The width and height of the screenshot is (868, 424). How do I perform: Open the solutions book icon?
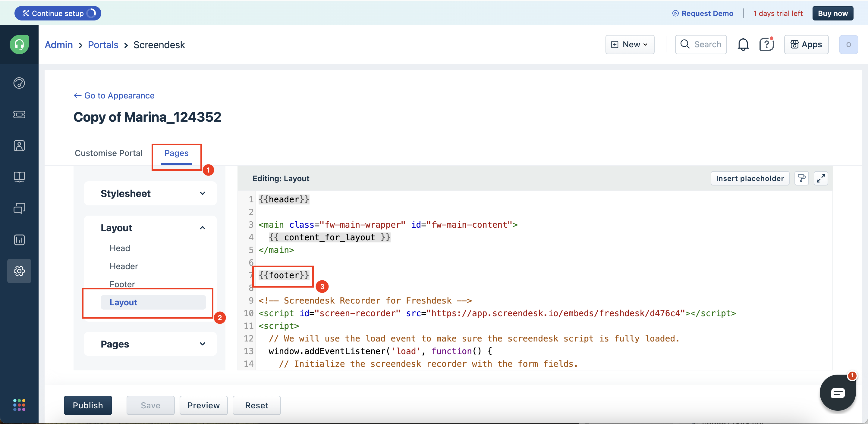click(19, 177)
